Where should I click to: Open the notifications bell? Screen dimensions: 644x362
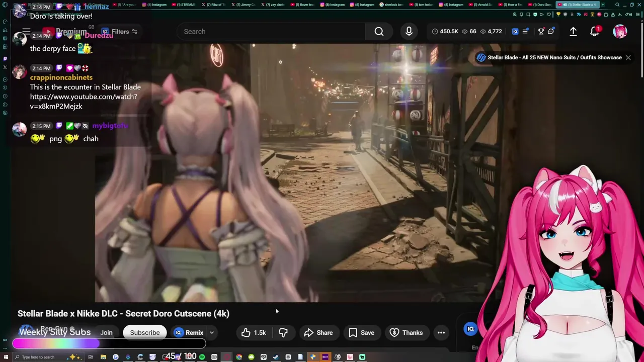[x=595, y=32]
